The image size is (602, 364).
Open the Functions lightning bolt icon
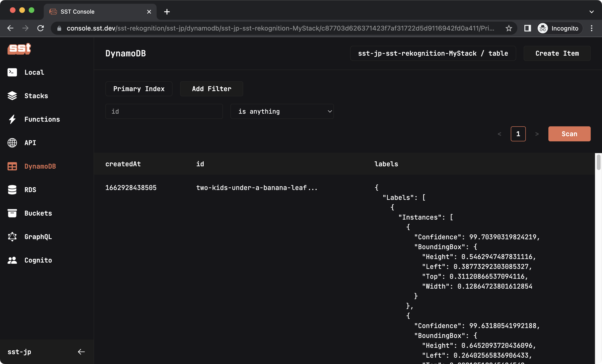coord(12,119)
